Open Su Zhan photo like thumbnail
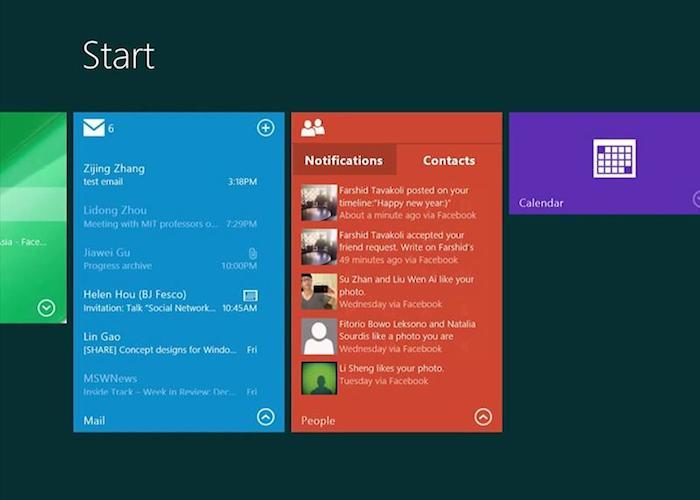The height and width of the screenshot is (500, 700). click(319, 292)
